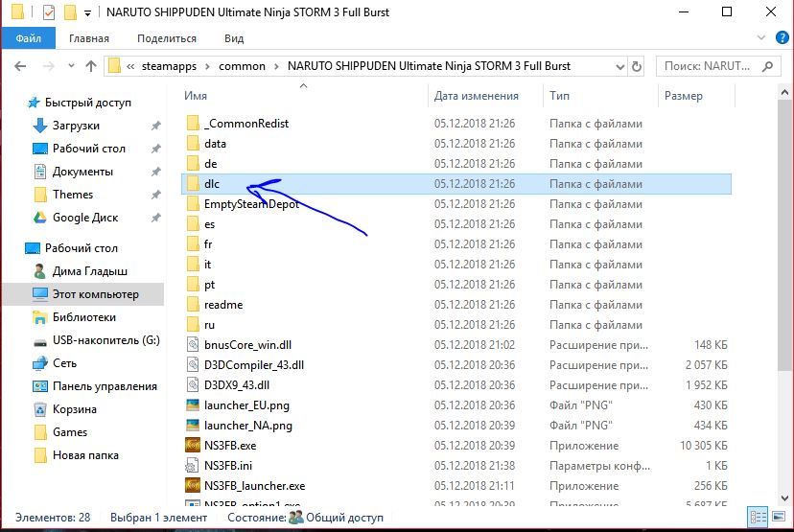Open the Файл ribbon tab
This screenshot has height=532, width=794.
point(29,38)
